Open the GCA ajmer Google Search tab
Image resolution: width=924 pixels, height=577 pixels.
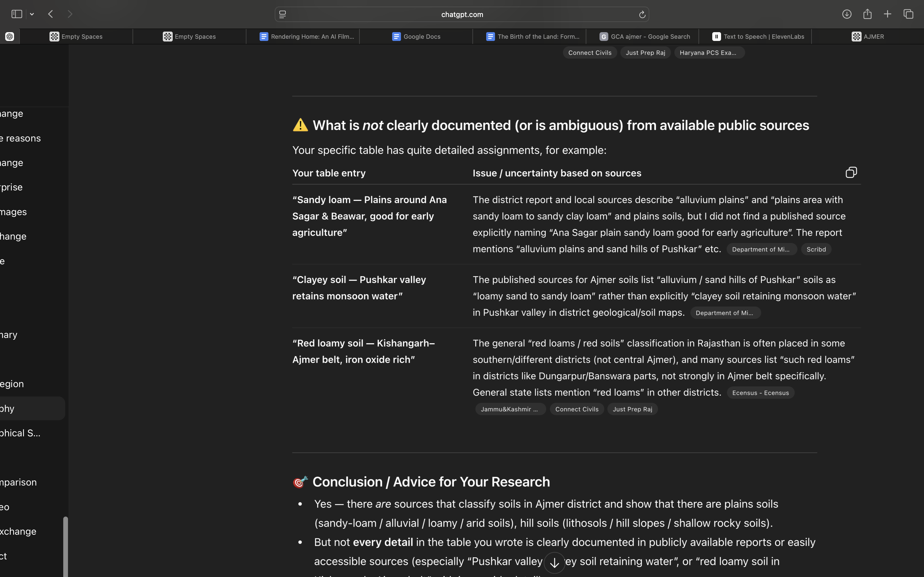(645, 37)
